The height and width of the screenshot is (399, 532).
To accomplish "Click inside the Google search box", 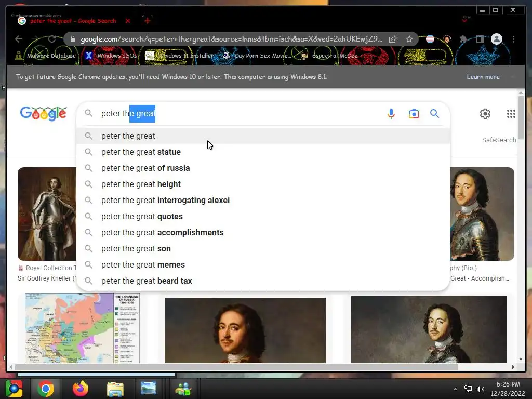I will tap(237, 114).
